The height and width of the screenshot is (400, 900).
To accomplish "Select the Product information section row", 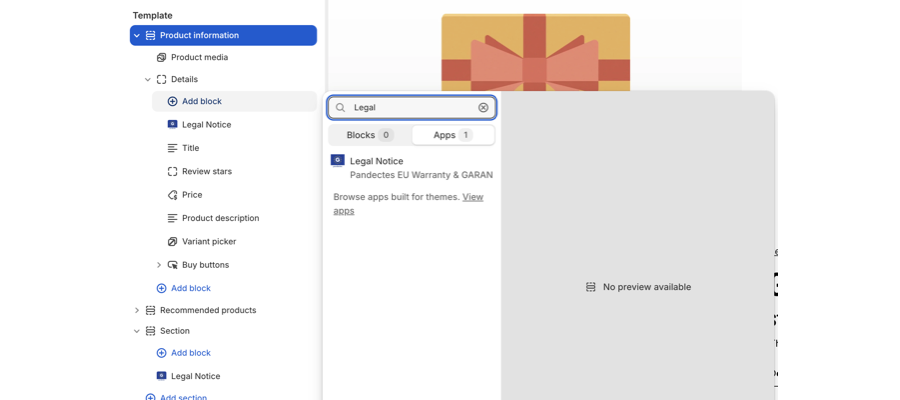I will pos(223,36).
